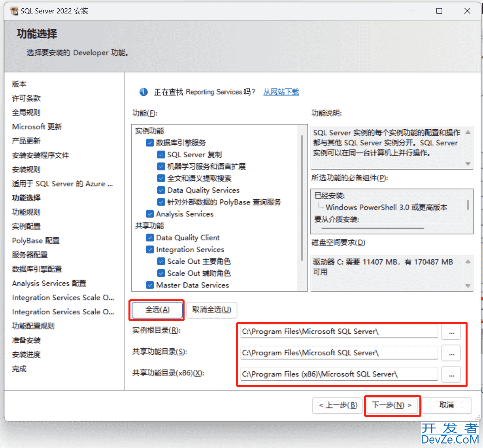The height and width of the screenshot is (448, 483).
Task: Select the 产品更新 step in sidebar
Action: click(26, 141)
